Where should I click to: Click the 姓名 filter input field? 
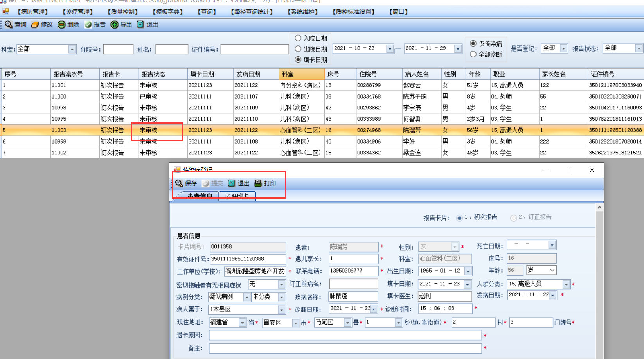tap(172, 49)
